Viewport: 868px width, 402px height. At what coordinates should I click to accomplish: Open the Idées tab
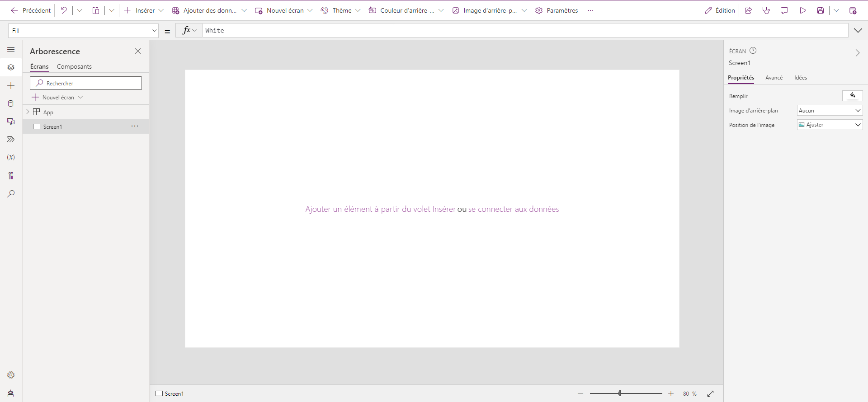pos(801,78)
